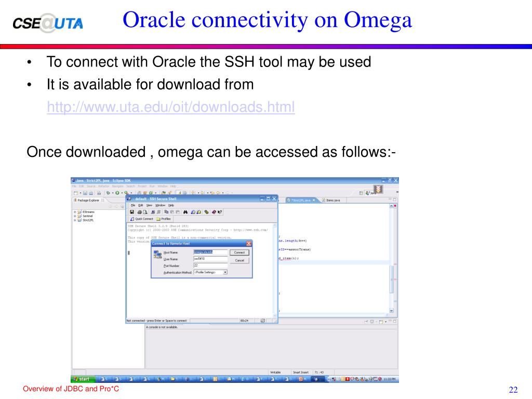Click the Find binoculars icon

[185, 212]
